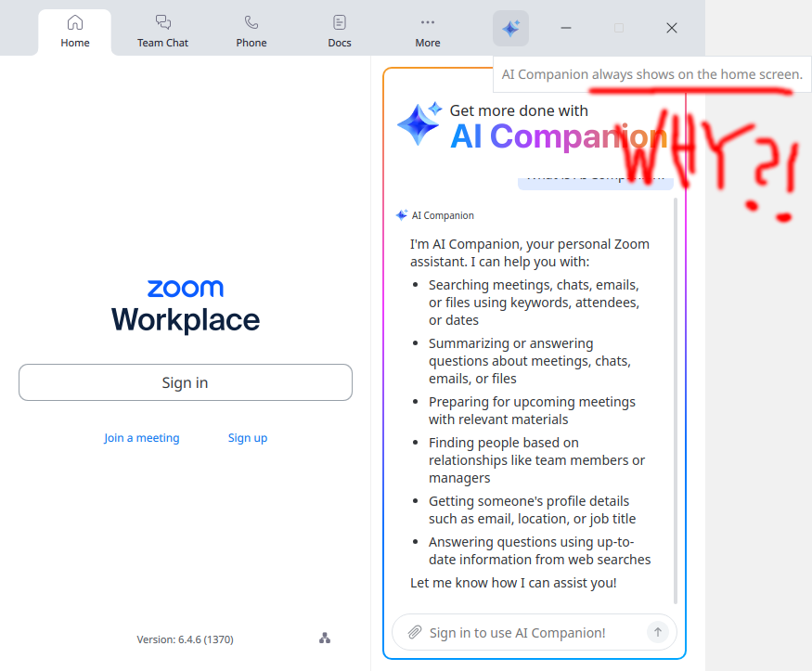The image size is (812, 671).
Task: Open the Sign up link
Action: click(248, 438)
